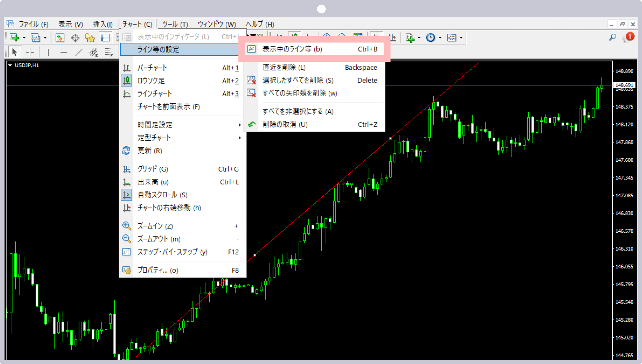Toggle the Terminal panel toolbar icon

[x=105, y=37]
